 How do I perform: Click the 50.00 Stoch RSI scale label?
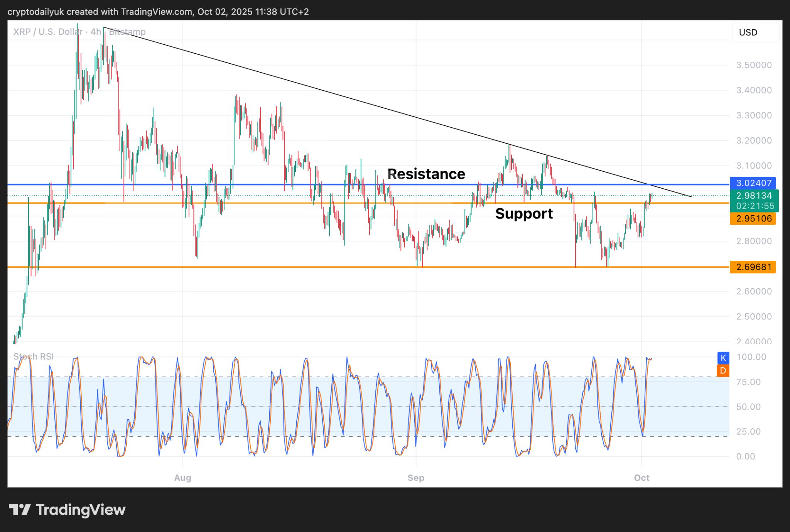tap(748, 407)
